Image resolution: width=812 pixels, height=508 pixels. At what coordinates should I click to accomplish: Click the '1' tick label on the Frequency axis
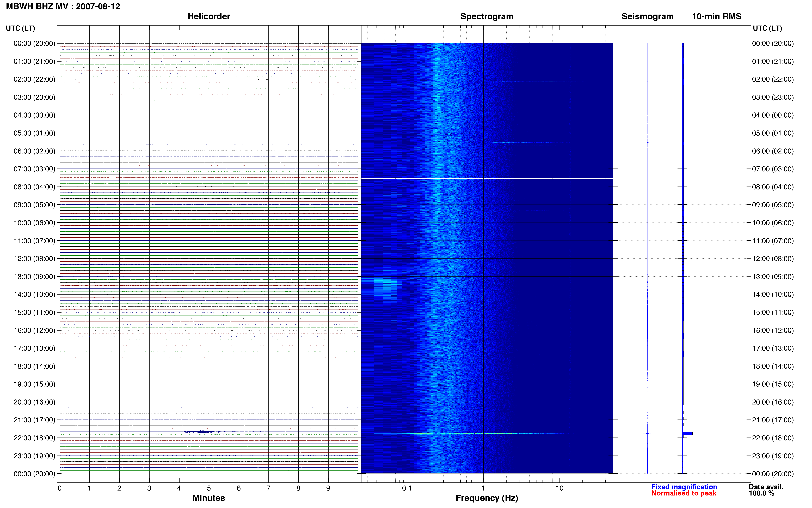[x=483, y=488]
